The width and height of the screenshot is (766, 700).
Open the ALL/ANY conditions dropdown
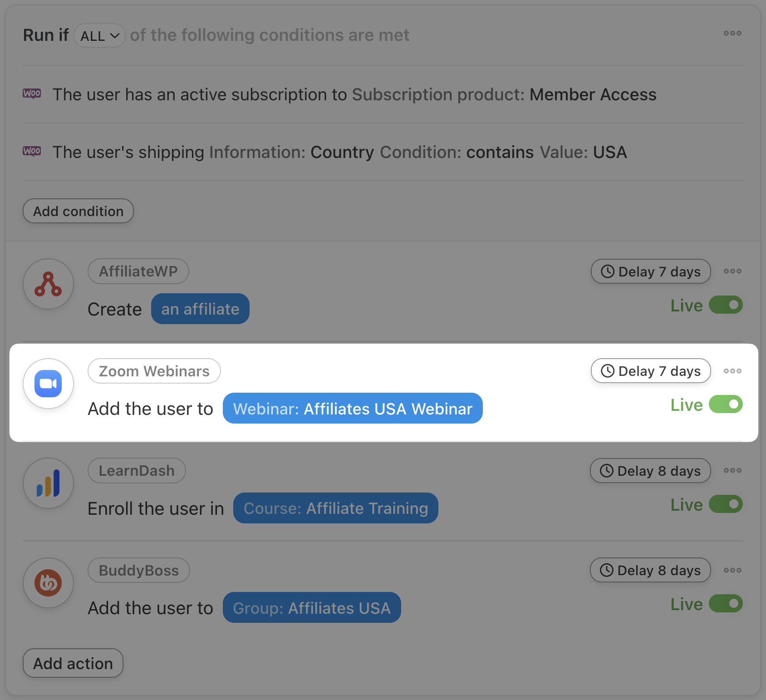99,35
